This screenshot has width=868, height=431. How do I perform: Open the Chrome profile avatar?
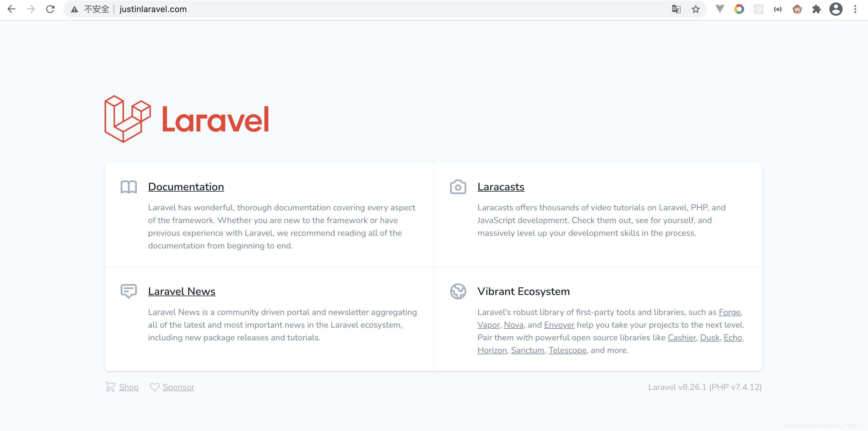836,9
